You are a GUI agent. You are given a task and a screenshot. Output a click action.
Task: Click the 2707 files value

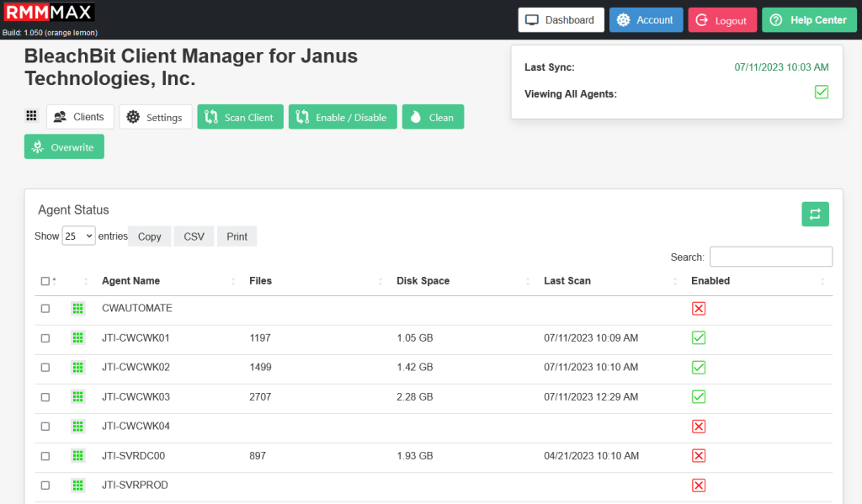pyautogui.click(x=260, y=397)
